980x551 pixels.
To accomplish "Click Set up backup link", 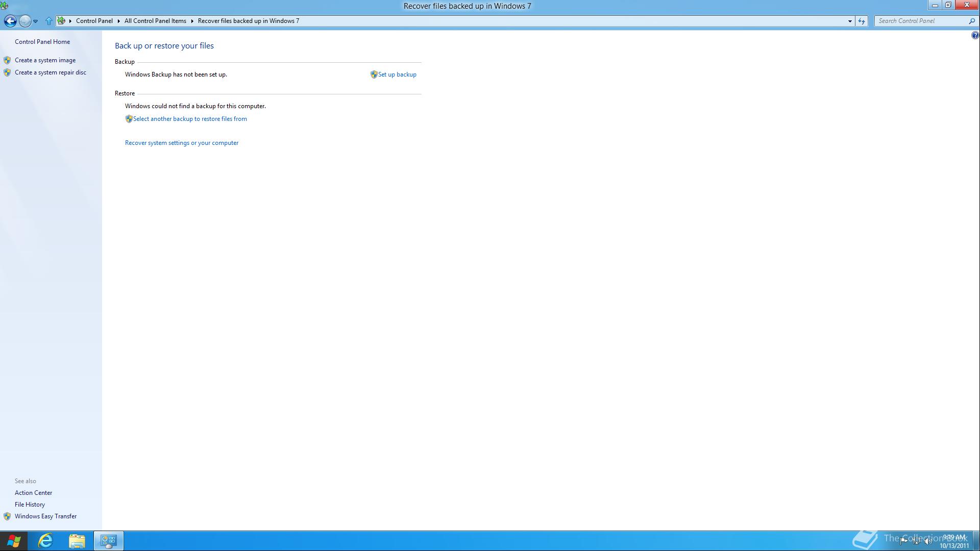I will tap(397, 74).
